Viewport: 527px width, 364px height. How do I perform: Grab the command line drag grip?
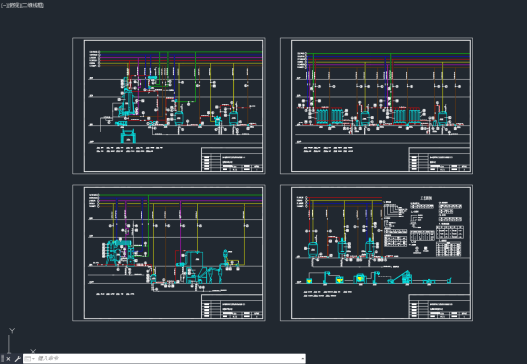coord(3,359)
